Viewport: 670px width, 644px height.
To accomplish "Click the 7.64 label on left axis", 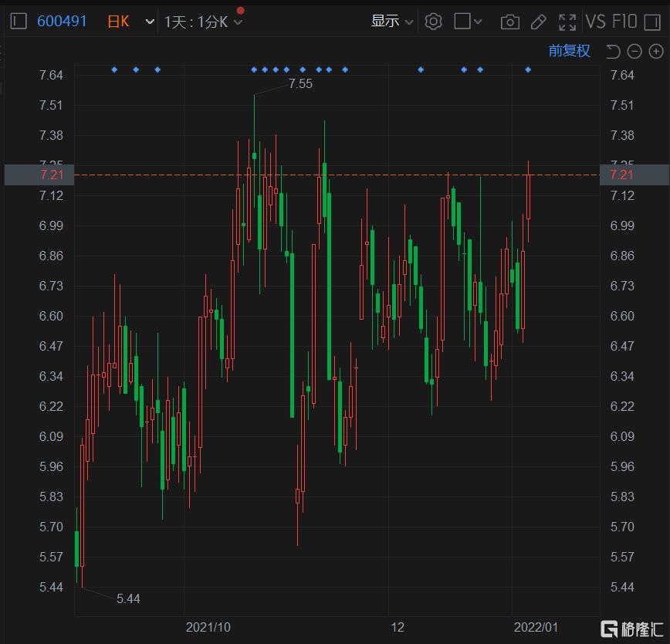I will coord(51,75).
